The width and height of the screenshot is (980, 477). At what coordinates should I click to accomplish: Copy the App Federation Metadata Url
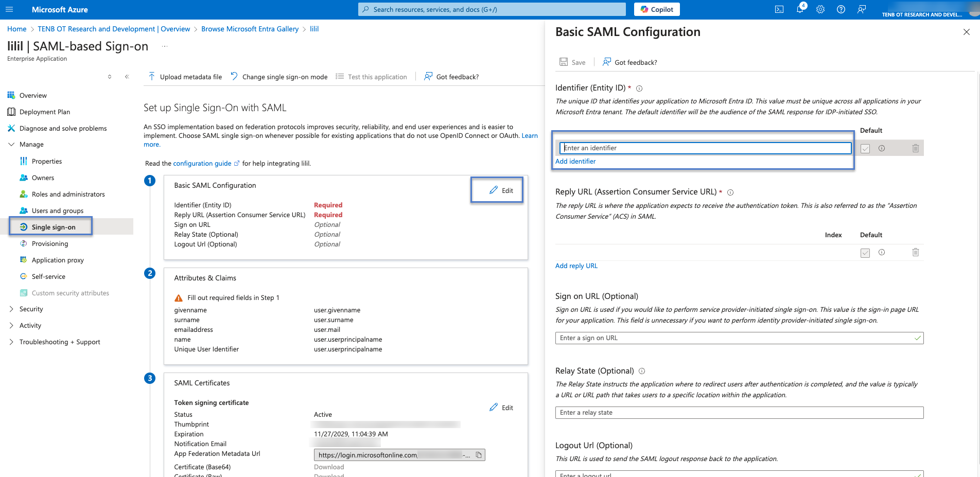pyautogui.click(x=479, y=455)
